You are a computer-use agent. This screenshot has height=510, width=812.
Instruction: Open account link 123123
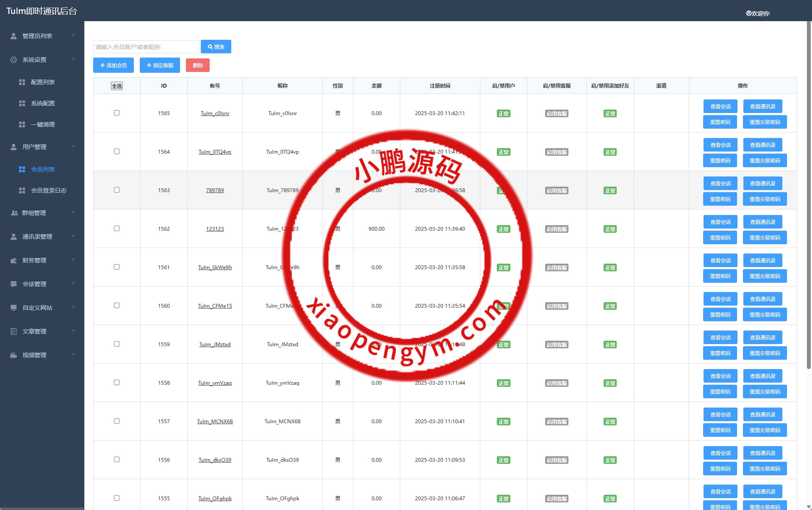click(x=215, y=229)
